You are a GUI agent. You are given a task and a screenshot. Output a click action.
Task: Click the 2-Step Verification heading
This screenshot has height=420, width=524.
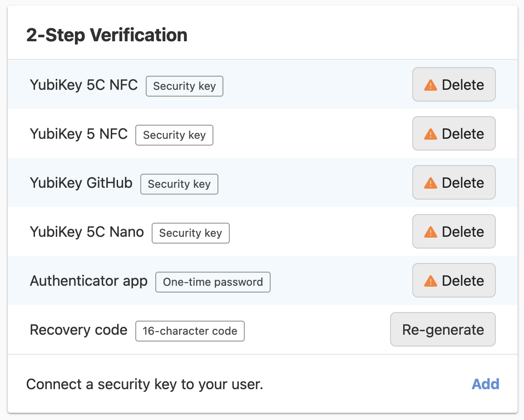point(107,35)
